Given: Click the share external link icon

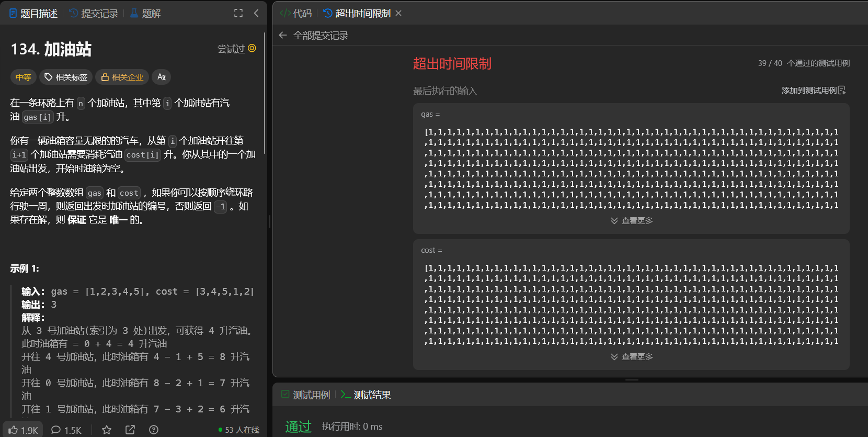Looking at the screenshot, I should [130, 430].
